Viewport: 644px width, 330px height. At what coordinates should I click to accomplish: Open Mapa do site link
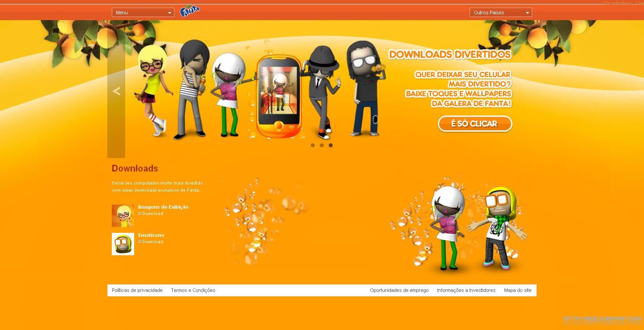(x=518, y=290)
